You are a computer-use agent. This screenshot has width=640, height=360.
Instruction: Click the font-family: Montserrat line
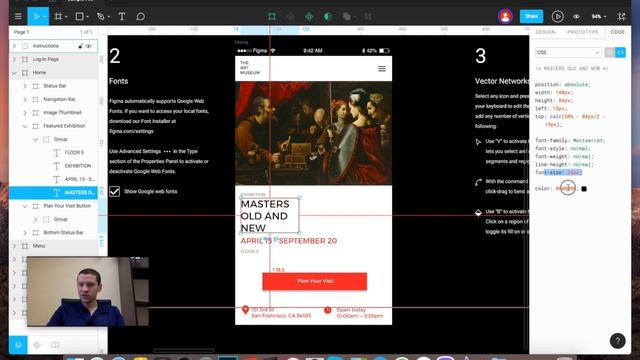click(570, 140)
